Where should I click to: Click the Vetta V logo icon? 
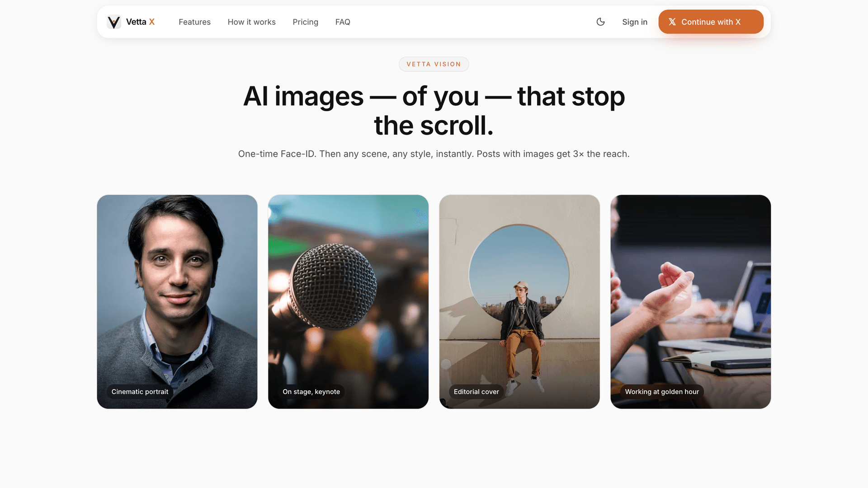pos(114,22)
